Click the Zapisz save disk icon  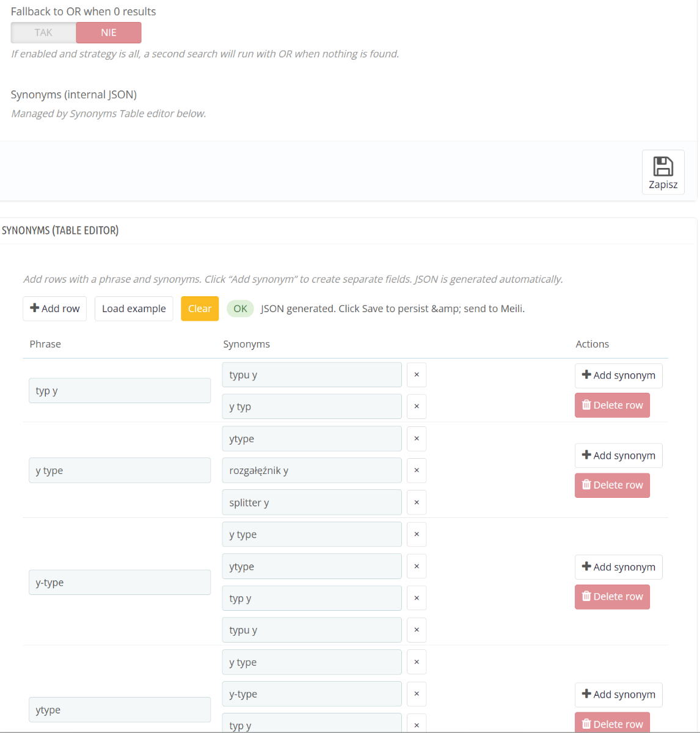tap(663, 166)
